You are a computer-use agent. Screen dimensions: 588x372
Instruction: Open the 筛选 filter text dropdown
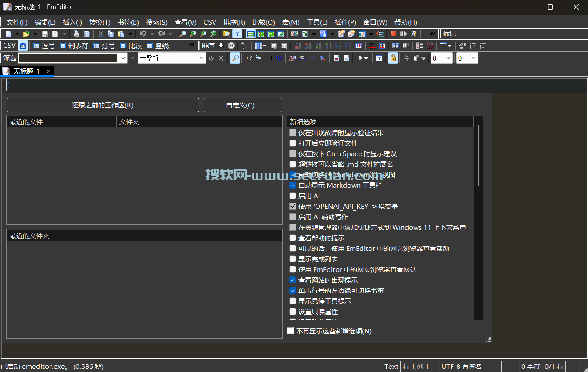click(x=123, y=58)
